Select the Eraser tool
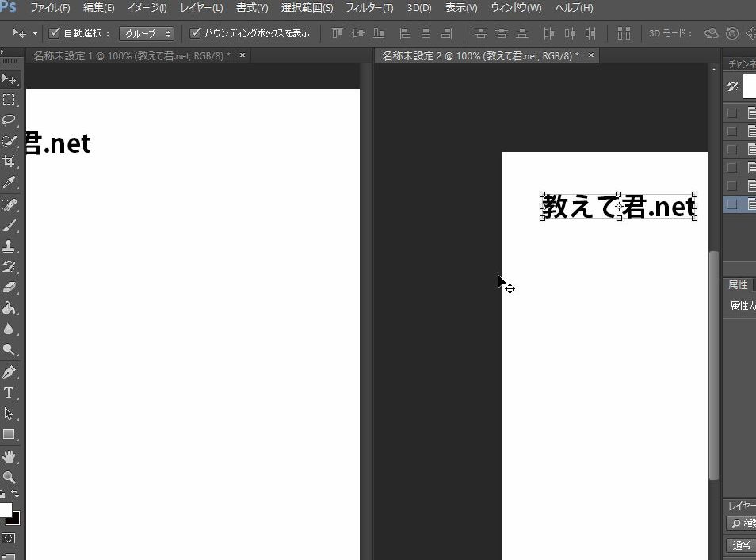The height and width of the screenshot is (560, 756). (x=9, y=288)
